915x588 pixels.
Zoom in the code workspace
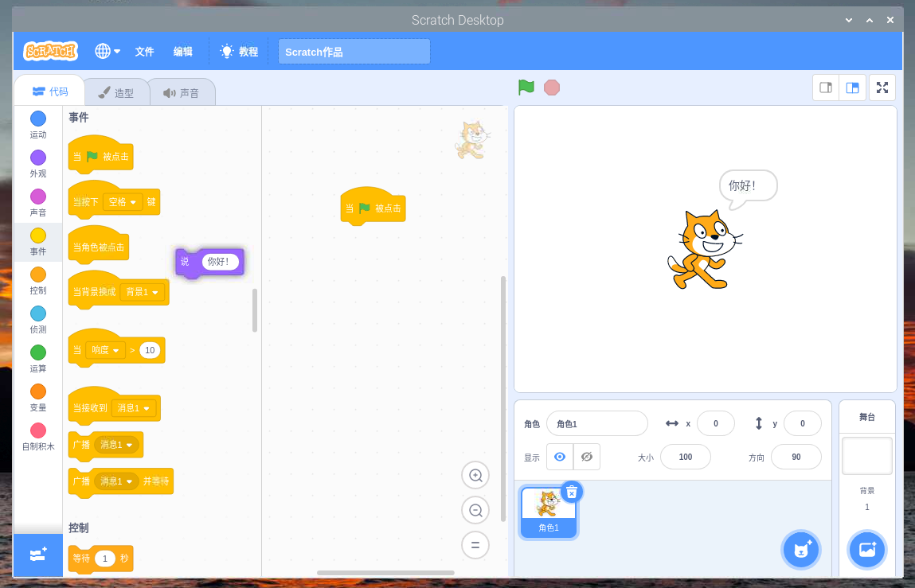(475, 475)
